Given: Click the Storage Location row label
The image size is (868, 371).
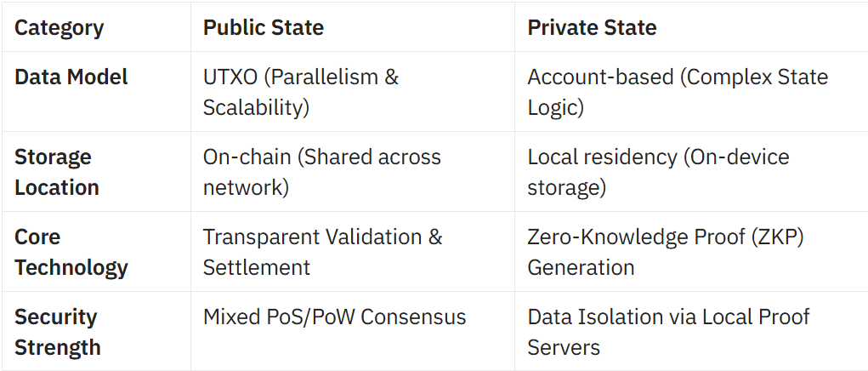Looking at the screenshot, I should tap(56, 172).
